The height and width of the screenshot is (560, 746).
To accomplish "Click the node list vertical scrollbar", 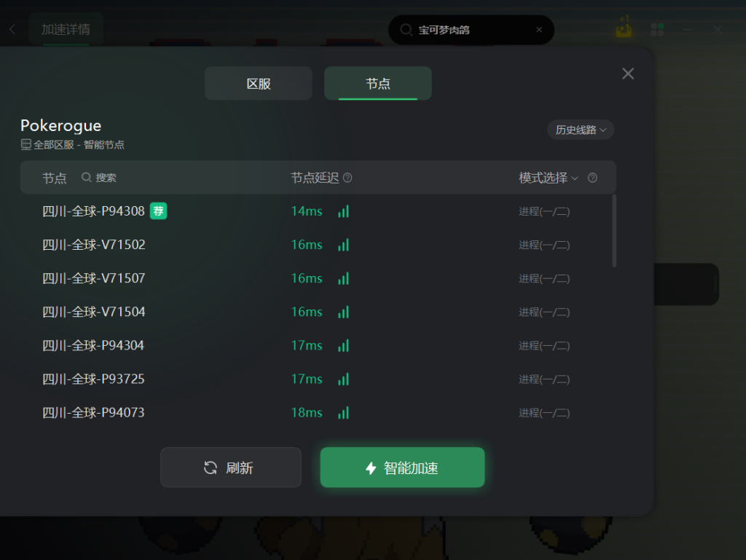I will pyautogui.click(x=614, y=231).
